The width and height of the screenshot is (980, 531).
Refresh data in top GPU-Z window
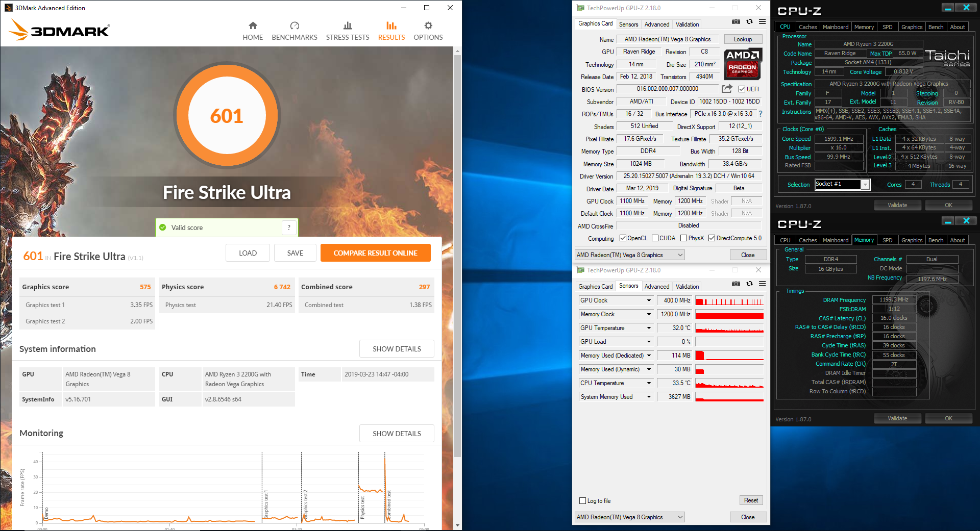749,21
